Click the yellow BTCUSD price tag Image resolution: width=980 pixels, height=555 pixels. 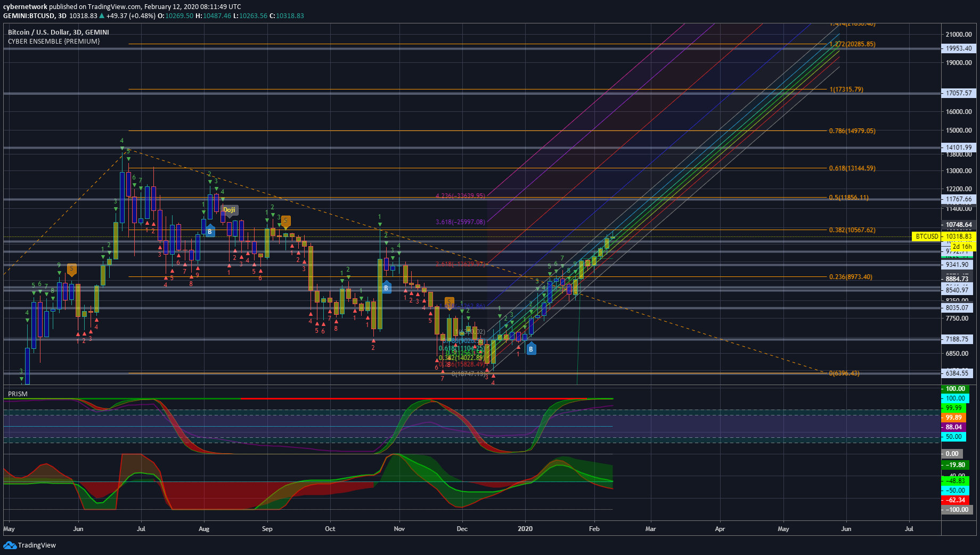[x=927, y=236]
